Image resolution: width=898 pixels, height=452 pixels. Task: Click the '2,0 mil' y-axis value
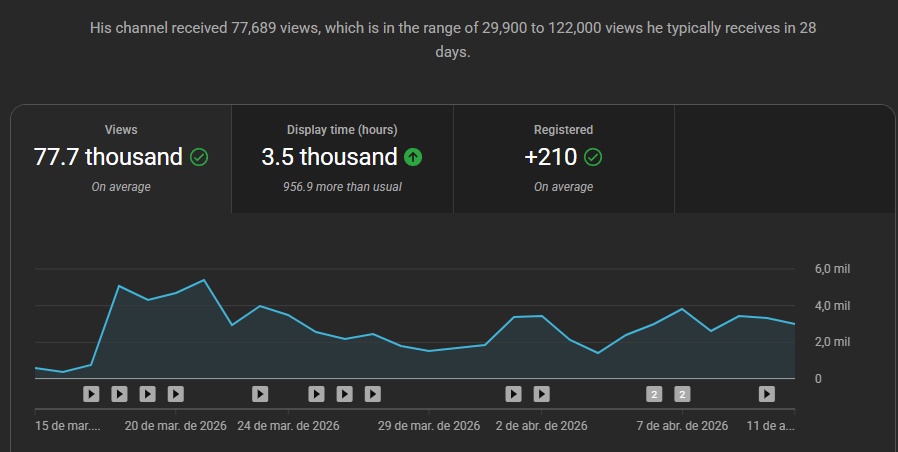832,342
